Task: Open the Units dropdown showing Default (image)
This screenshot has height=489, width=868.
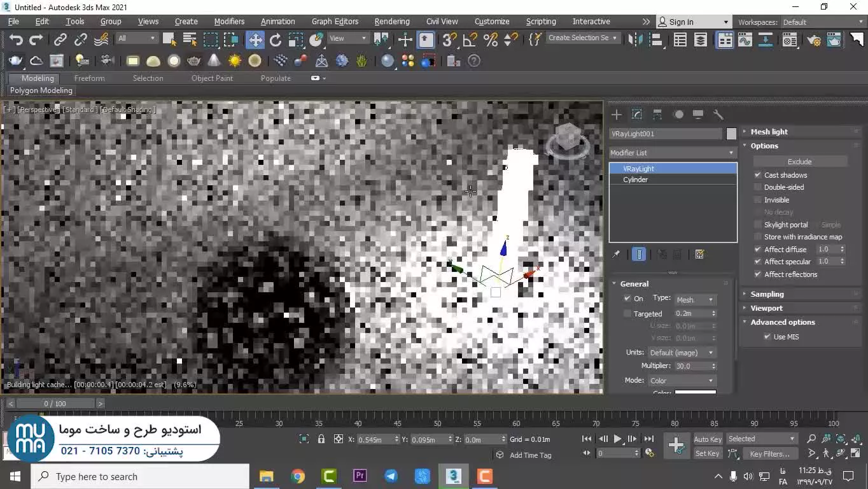Action: pos(682,353)
